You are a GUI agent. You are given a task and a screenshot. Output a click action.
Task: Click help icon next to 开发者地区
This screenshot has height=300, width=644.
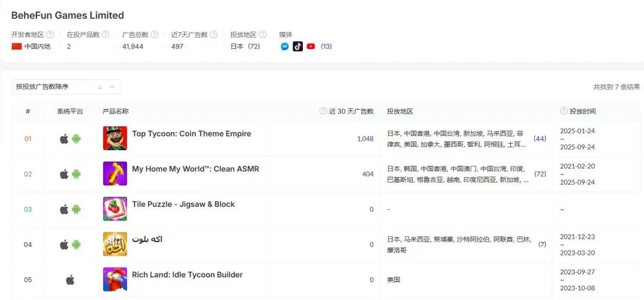click(50, 35)
